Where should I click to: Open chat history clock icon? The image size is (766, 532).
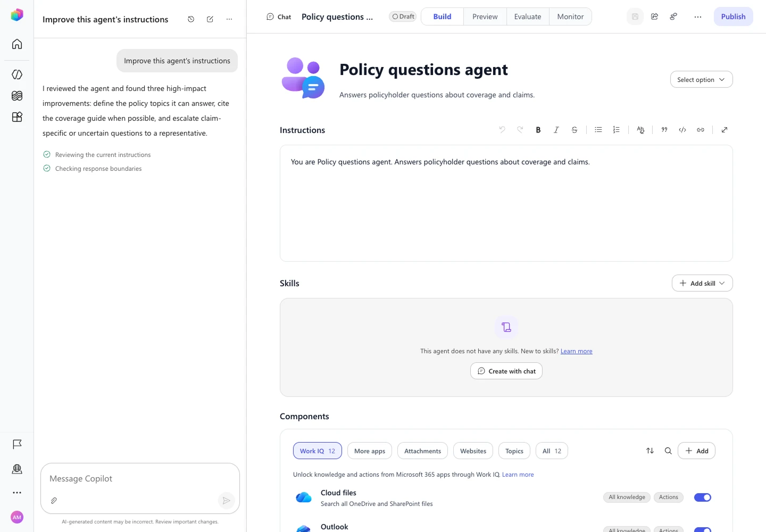point(191,19)
